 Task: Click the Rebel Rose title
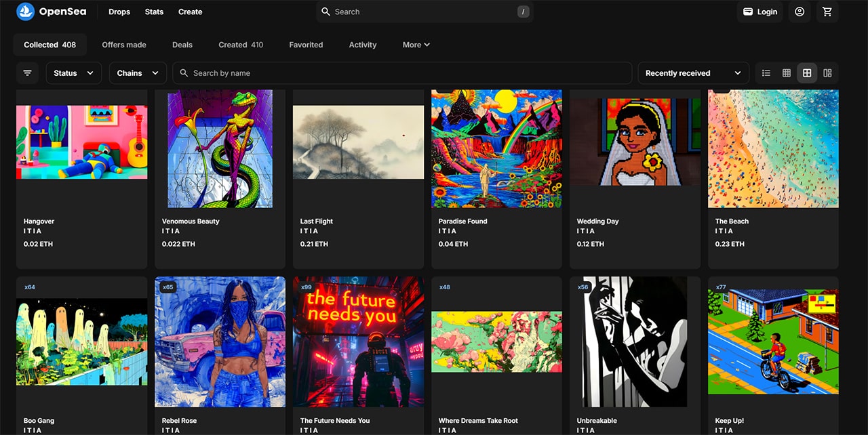pos(179,421)
